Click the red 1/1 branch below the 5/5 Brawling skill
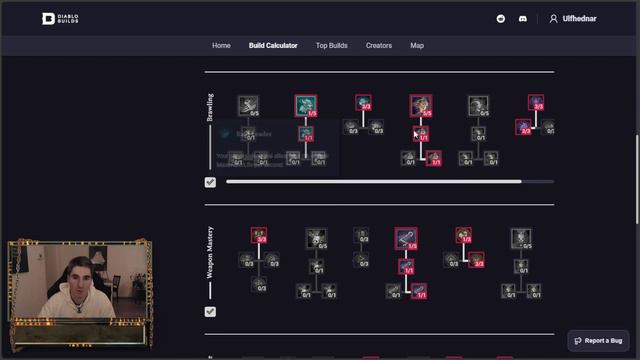This screenshot has height=360, width=640. coord(433,158)
